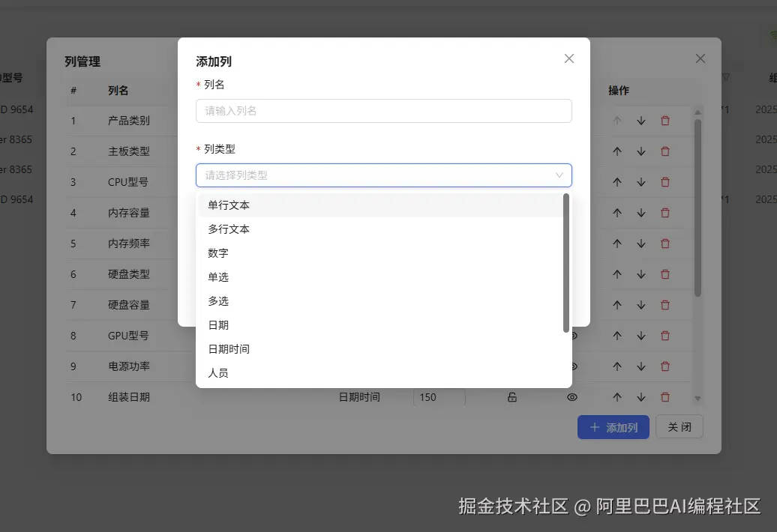Image resolution: width=777 pixels, height=532 pixels.
Task: Click the 列管理 scrollbar up arrow
Action: pyautogui.click(x=697, y=112)
